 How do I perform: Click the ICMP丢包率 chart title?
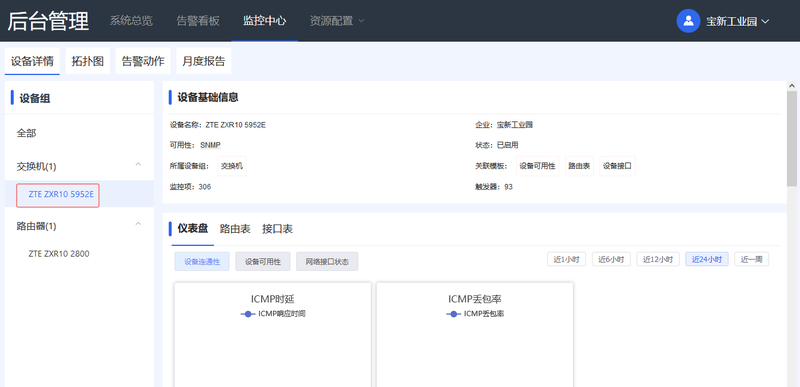(x=474, y=299)
